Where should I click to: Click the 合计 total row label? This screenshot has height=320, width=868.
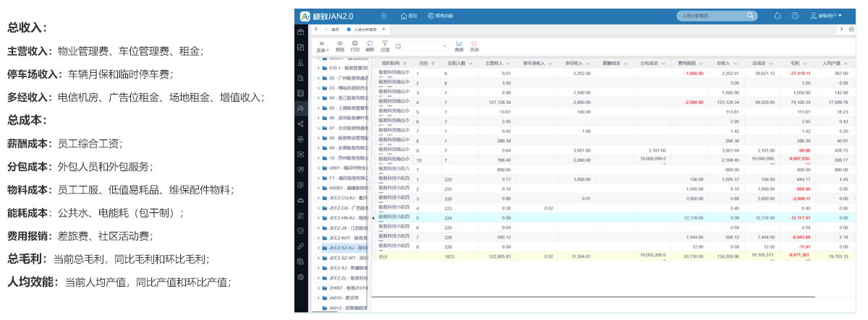point(383,256)
